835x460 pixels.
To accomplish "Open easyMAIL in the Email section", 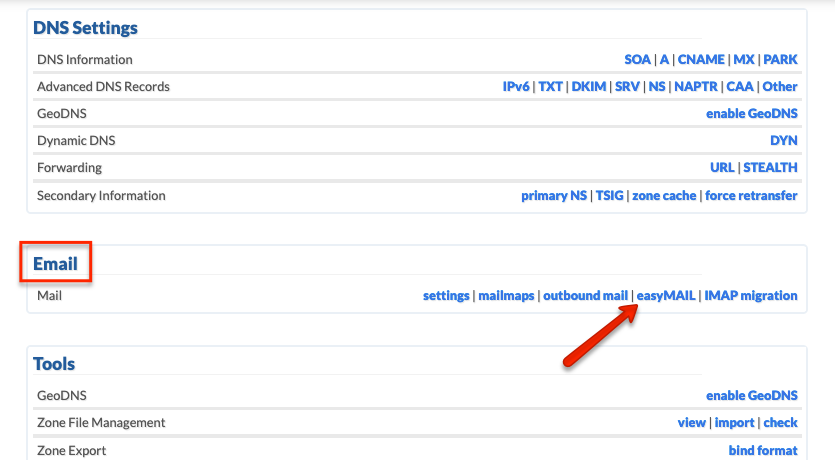I will 666,295.
